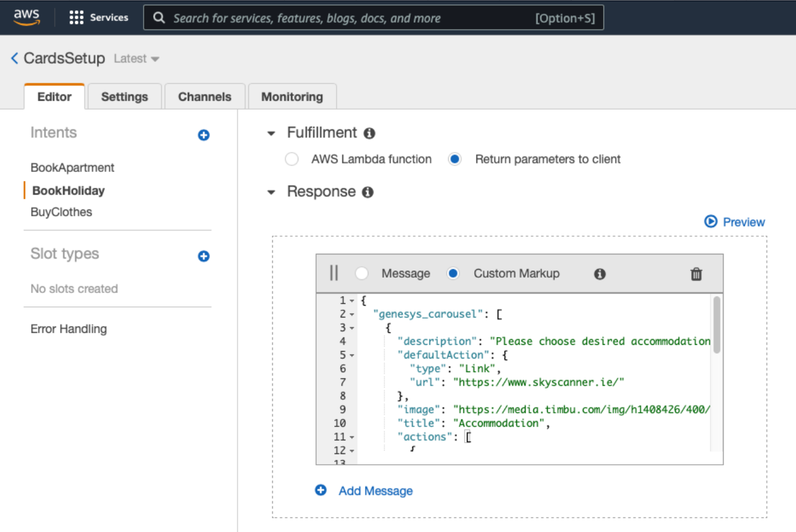
Task: Open the Services grid menu
Action: pos(99,18)
